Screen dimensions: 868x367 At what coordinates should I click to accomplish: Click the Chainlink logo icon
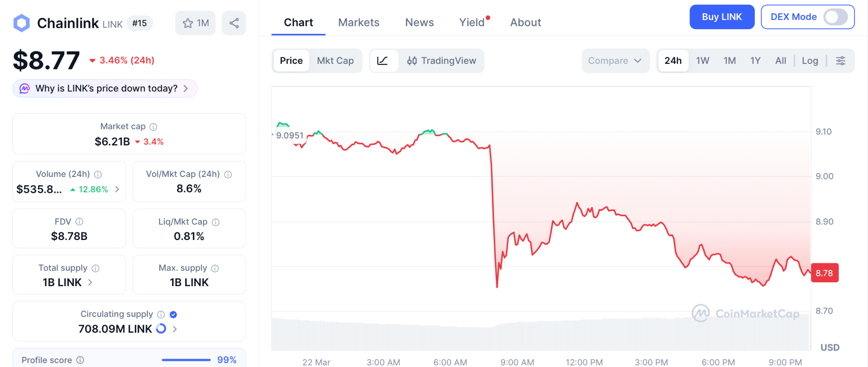click(x=22, y=23)
